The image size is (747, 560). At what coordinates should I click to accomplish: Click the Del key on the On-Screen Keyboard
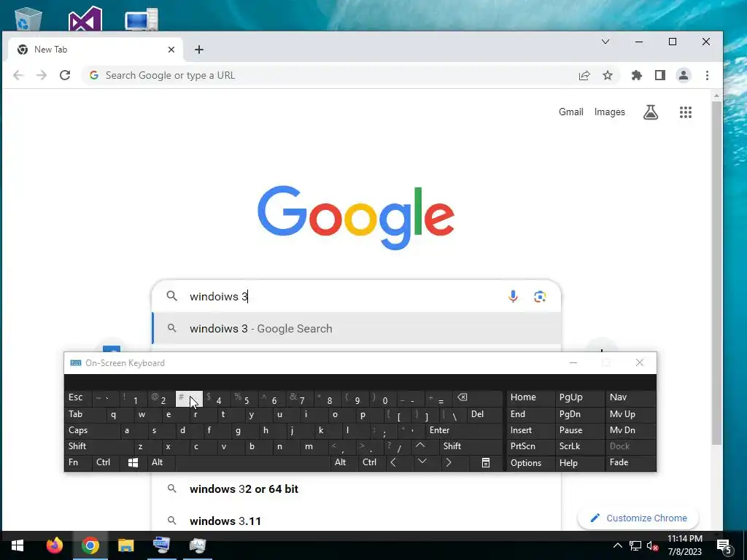(484, 414)
